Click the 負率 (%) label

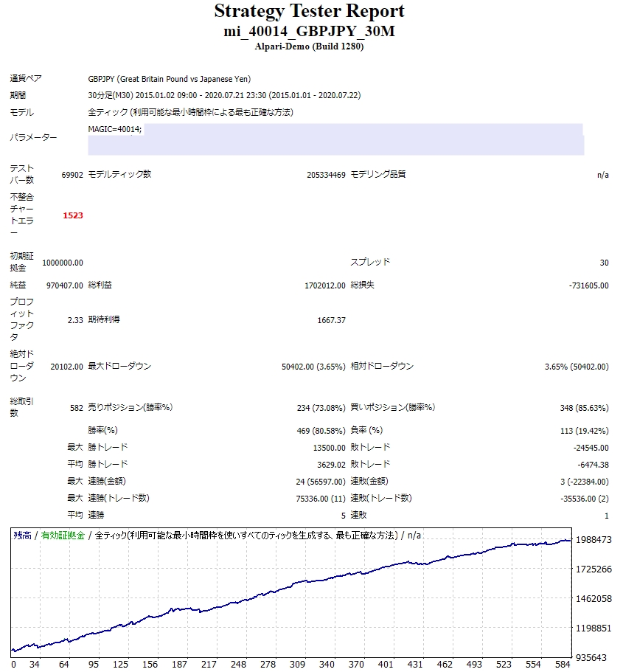coord(366,430)
